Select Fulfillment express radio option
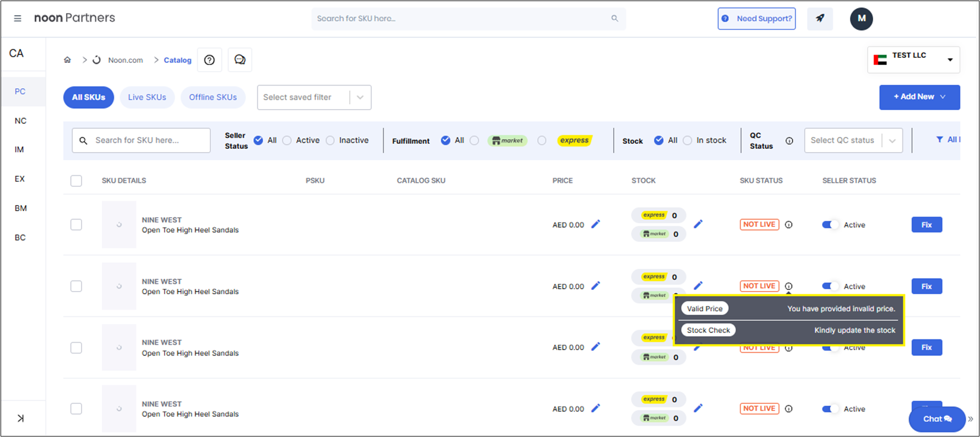 [542, 141]
